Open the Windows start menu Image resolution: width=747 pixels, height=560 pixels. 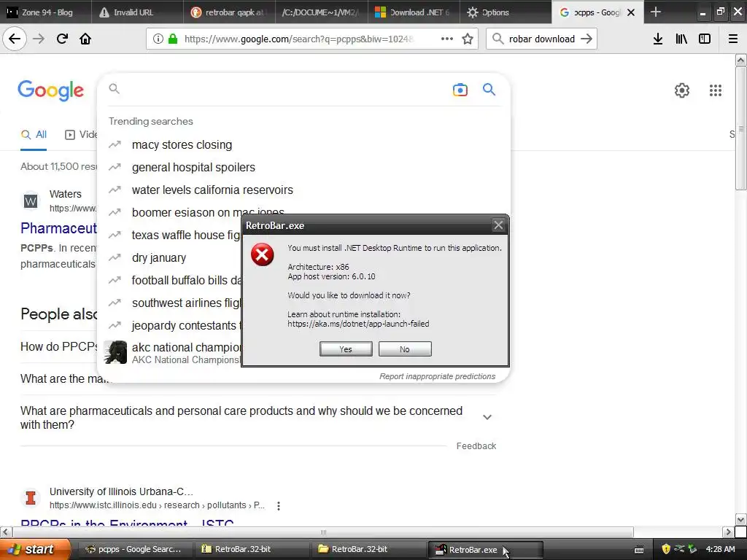[35, 549]
